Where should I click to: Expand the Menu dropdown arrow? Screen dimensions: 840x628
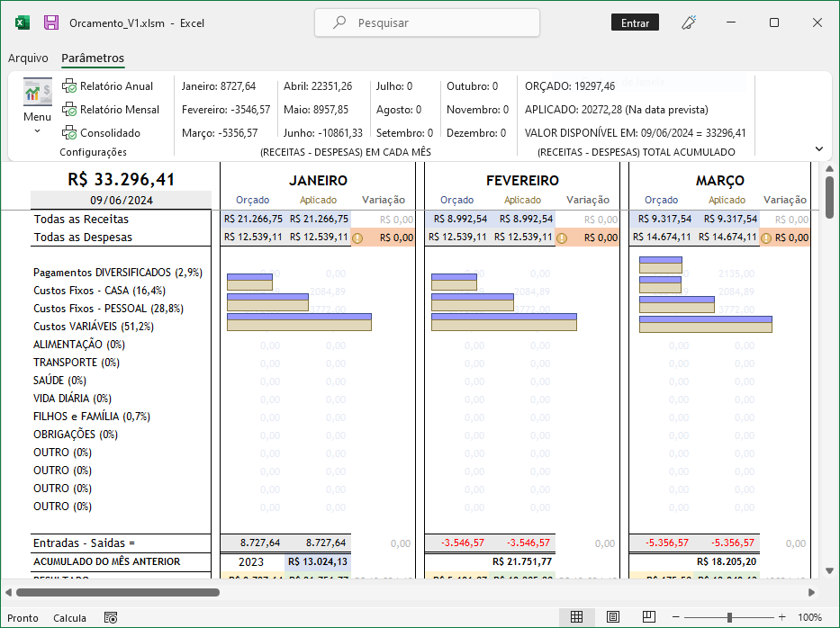(x=37, y=131)
